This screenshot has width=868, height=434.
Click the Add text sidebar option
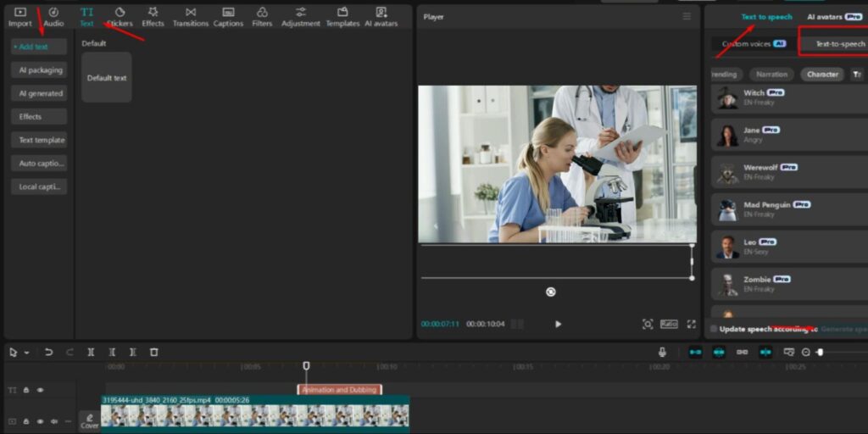pos(39,47)
